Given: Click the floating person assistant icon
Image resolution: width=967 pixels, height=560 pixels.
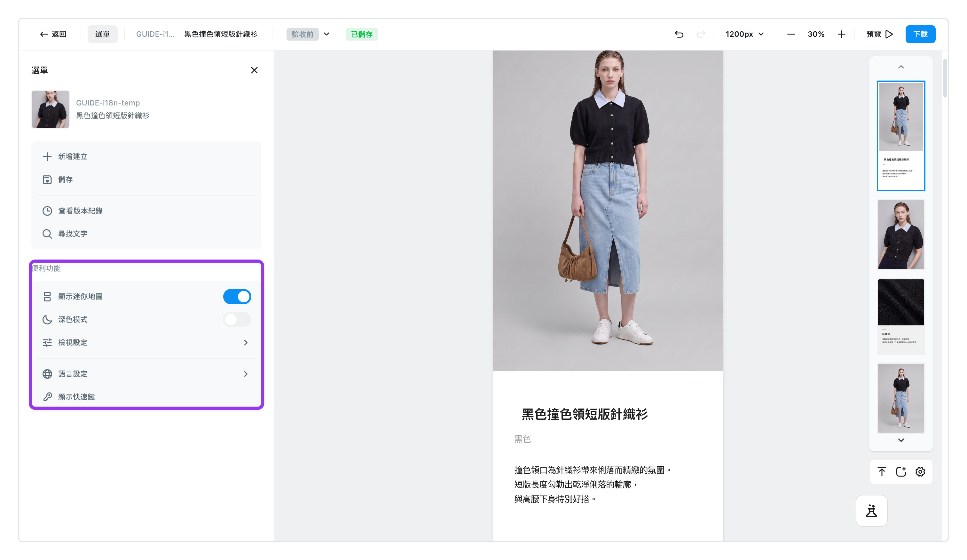Looking at the screenshot, I should [871, 511].
